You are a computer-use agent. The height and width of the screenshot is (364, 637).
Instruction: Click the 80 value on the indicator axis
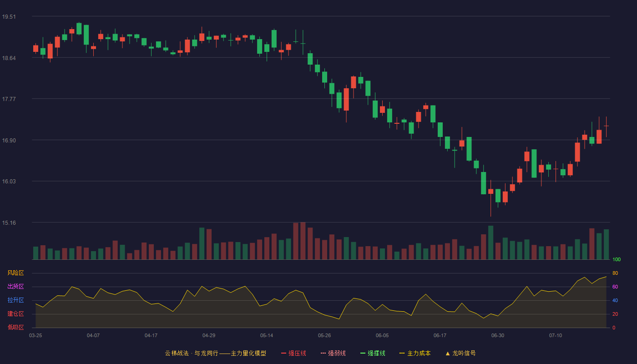pyautogui.click(x=615, y=273)
